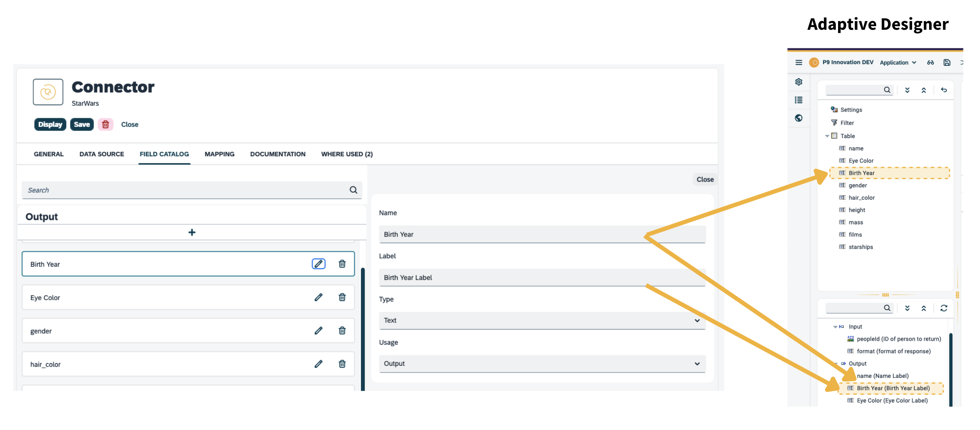980x430 pixels.
Task: Click the Display button
Action: [50, 124]
